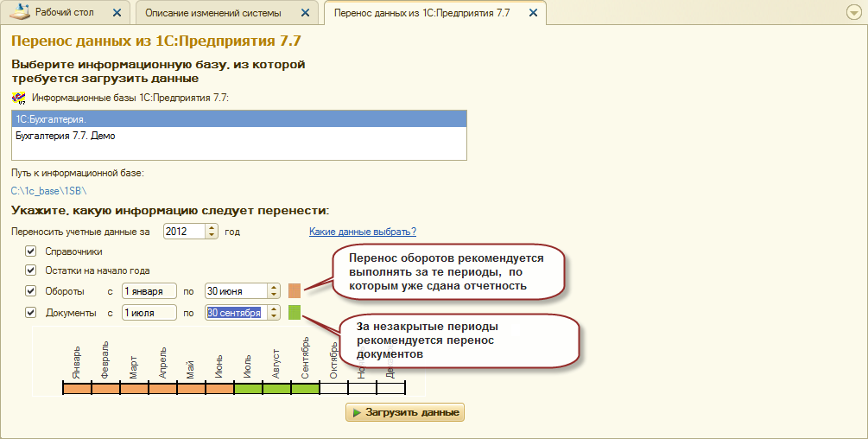Viewport: 868px width, 439px height.
Task: Click the Обороты start date 1 января
Action: click(149, 290)
